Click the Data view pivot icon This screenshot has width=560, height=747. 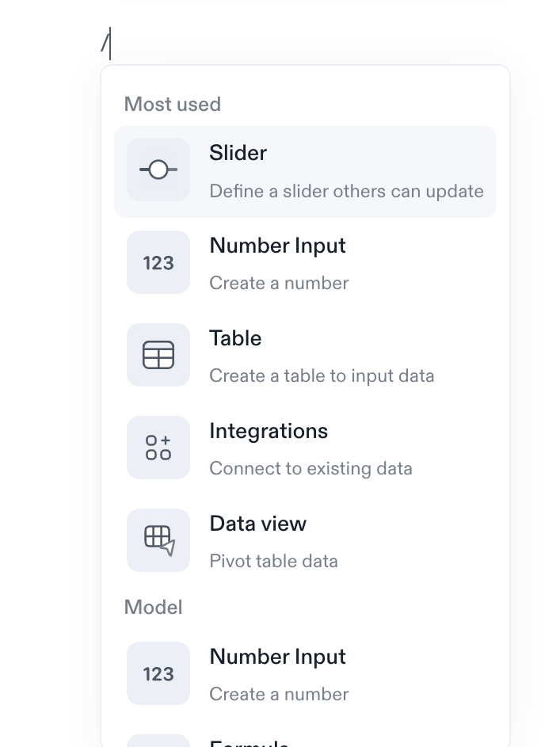[x=158, y=540]
